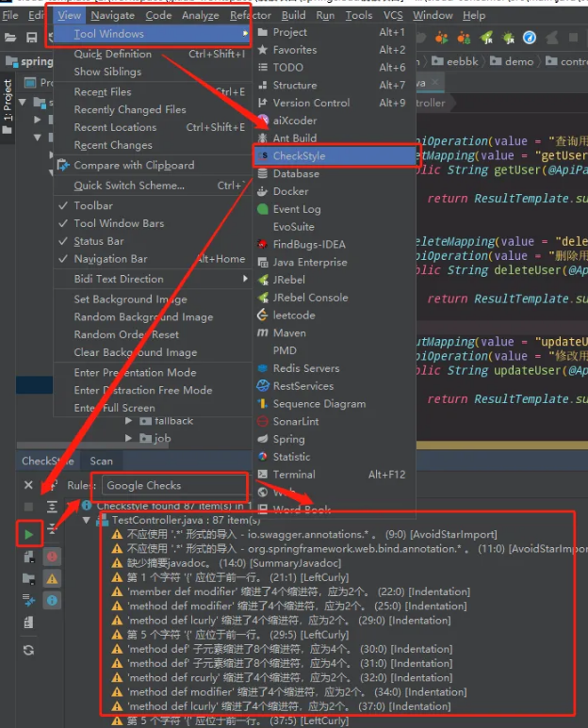
Task: Choose Favorites with the star icon
Action: (335, 50)
